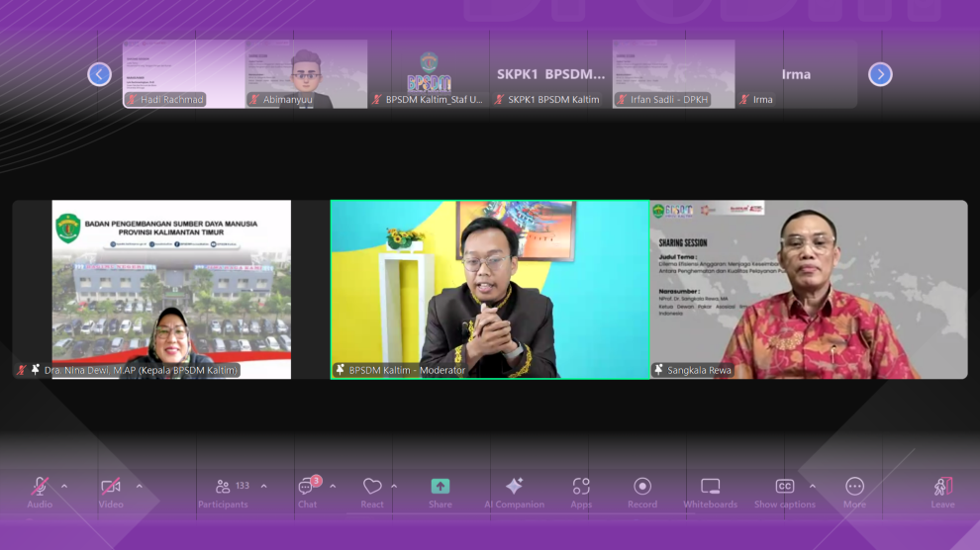Turn on Show captions
This screenshot has height=550, width=980.
click(x=784, y=492)
